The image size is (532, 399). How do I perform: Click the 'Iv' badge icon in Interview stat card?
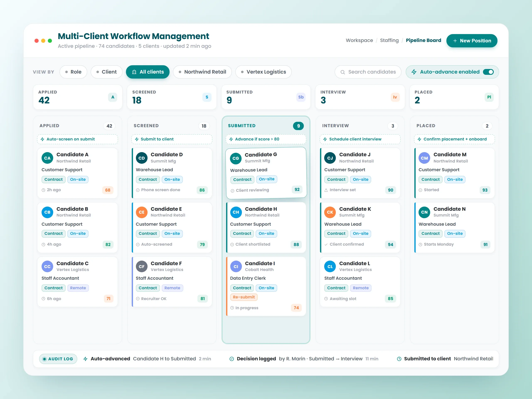[x=395, y=97]
